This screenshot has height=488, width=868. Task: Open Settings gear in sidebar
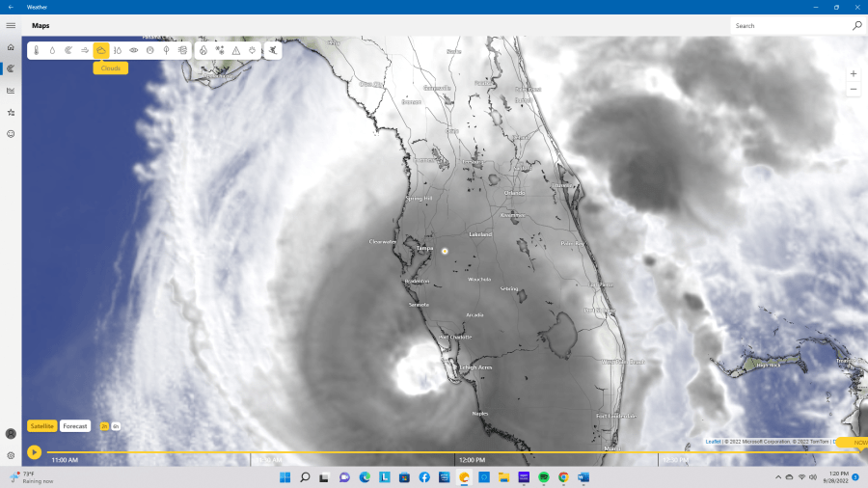[x=11, y=455]
